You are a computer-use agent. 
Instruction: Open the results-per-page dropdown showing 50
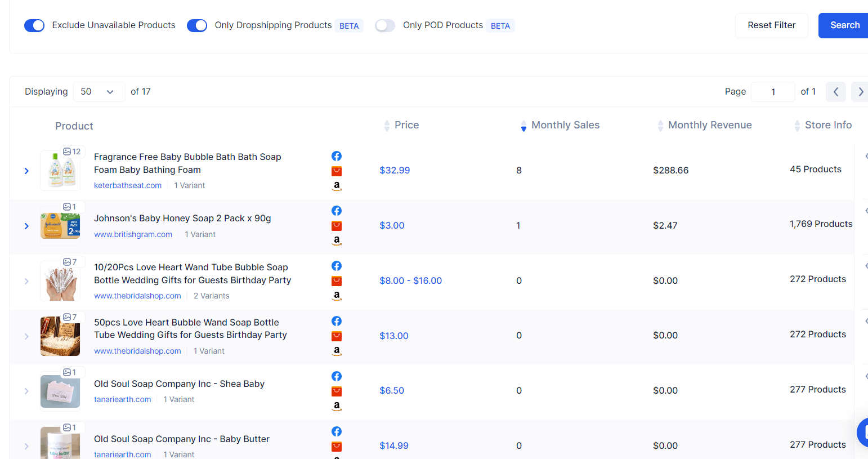point(99,91)
